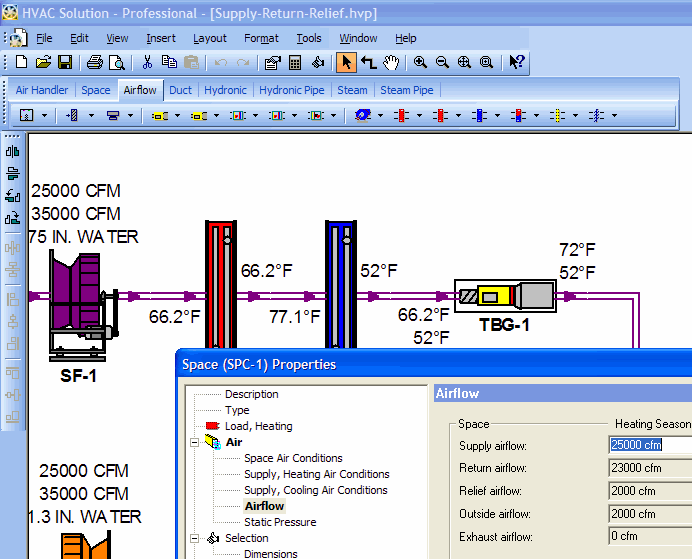Image resolution: width=692 pixels, height=559 pixels.
Task: Open the dropdown next to the red-blue coil icon
Action: click(536, 116)
